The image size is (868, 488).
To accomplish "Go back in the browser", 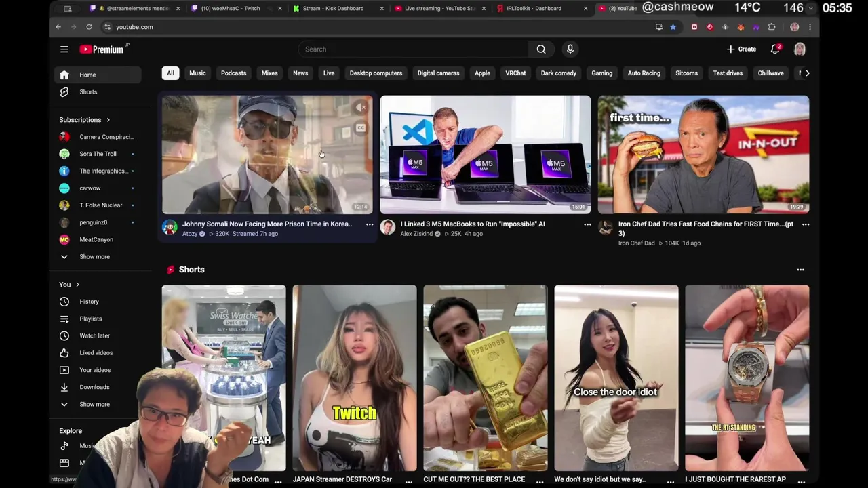I will (58, 27).
